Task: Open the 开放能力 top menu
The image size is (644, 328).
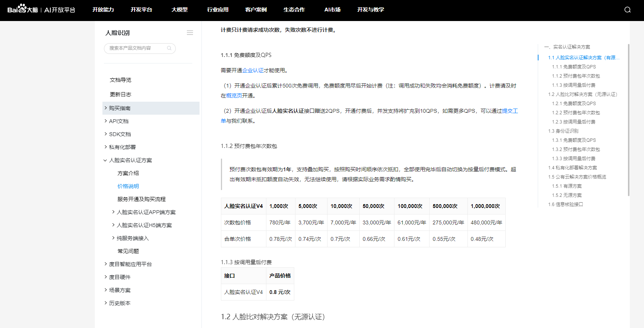Action: click(x=103, y=10)
